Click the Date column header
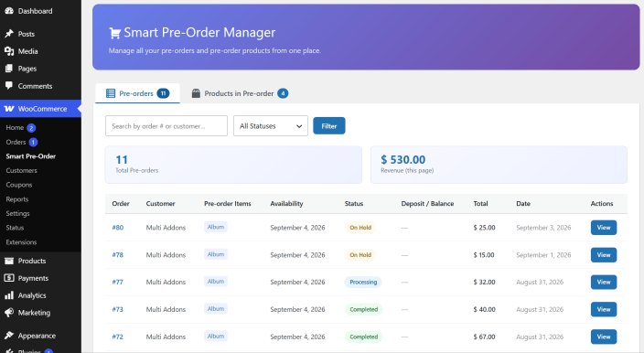The height and width of the screenshot is (353, 644). 523,204
